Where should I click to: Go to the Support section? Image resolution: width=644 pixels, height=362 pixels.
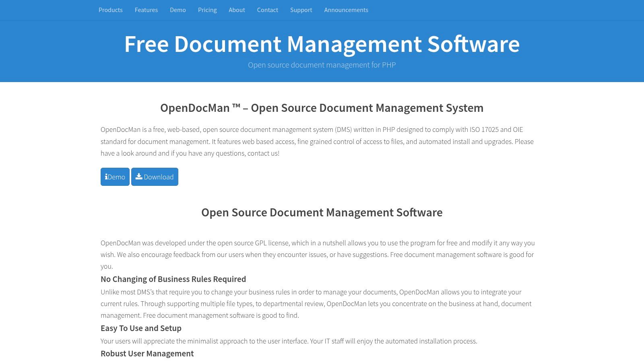[301, 10]
